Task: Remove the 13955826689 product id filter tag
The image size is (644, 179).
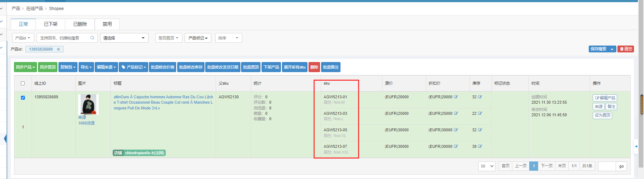Action: pyautogui.click(x=58, y=50)
